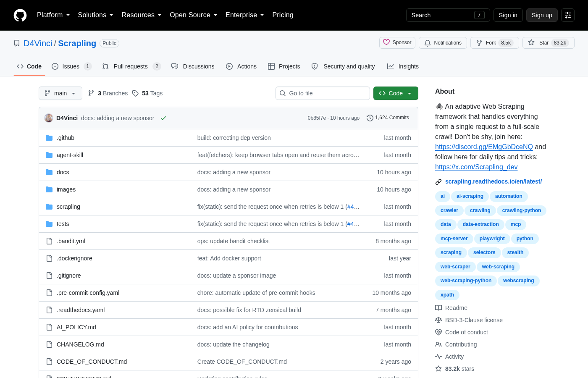Click the Sponsor heart icon
This screenshot has width=588, height=378.
(x=386, y=42)
